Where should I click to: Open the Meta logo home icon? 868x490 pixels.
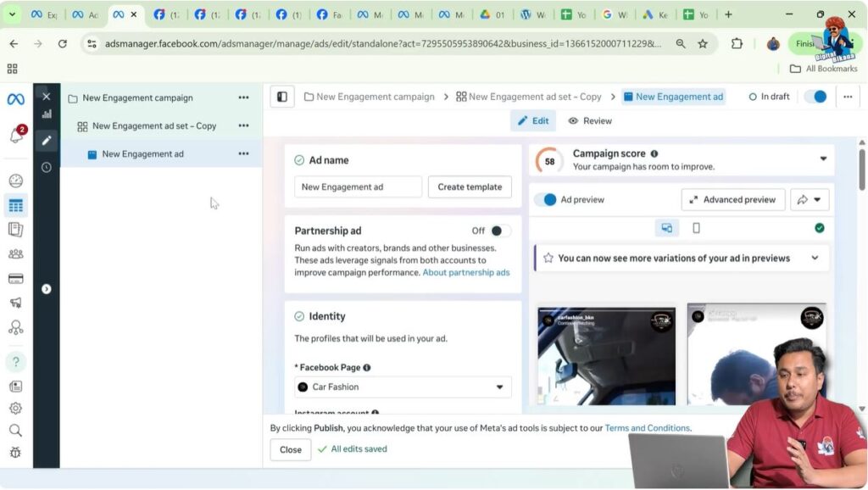[15, 99]
